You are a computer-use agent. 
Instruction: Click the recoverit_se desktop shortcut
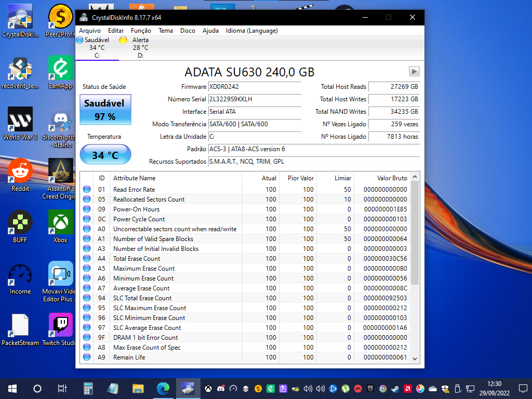pos(20,73)
